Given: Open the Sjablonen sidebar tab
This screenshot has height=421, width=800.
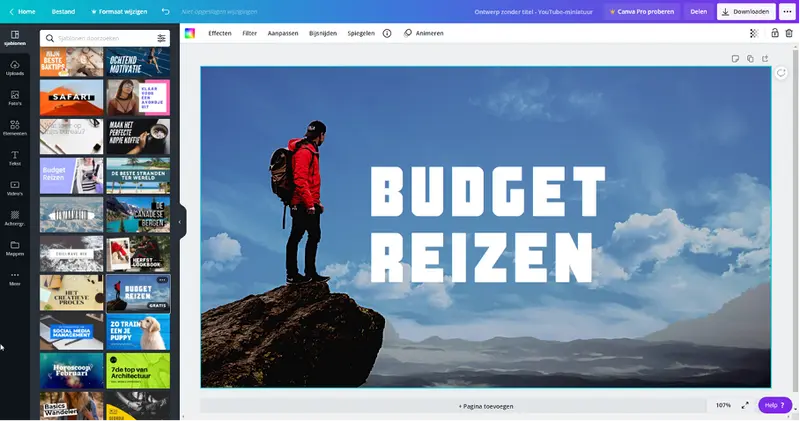Looking at the screenshot, I should click(15, 38).
